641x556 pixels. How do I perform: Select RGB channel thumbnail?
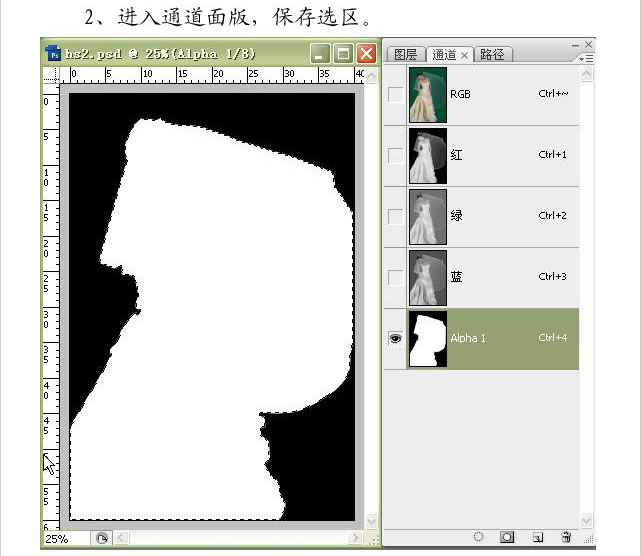pyautogui.click(x=428, y=95)
